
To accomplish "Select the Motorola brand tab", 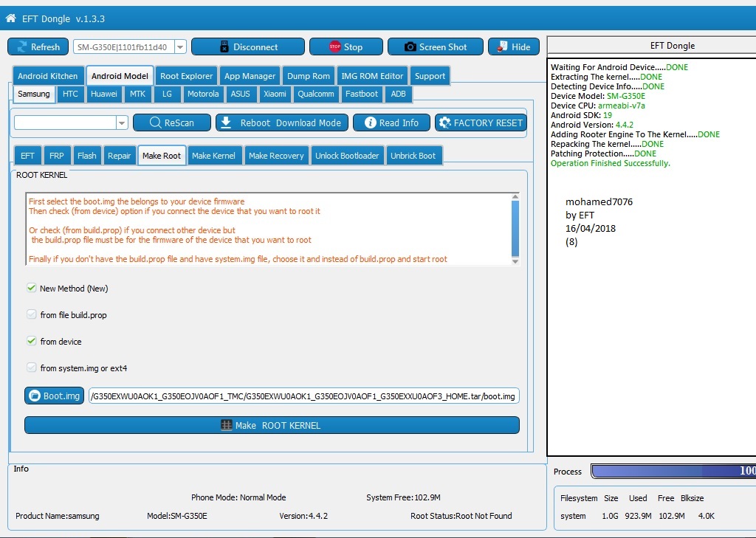I will 203,94.
